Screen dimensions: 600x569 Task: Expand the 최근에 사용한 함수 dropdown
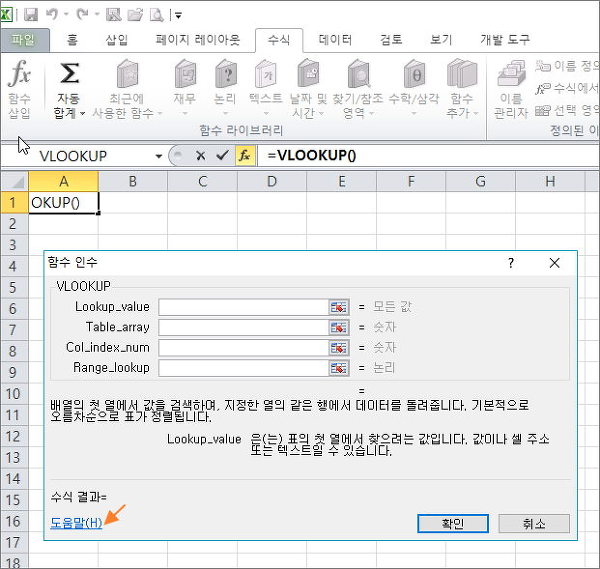coord(127,112)
